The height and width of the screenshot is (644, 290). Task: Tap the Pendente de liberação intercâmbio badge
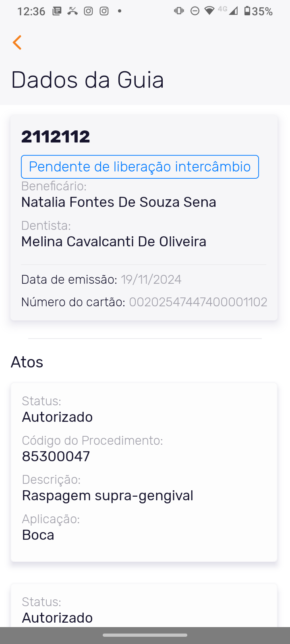140,167
